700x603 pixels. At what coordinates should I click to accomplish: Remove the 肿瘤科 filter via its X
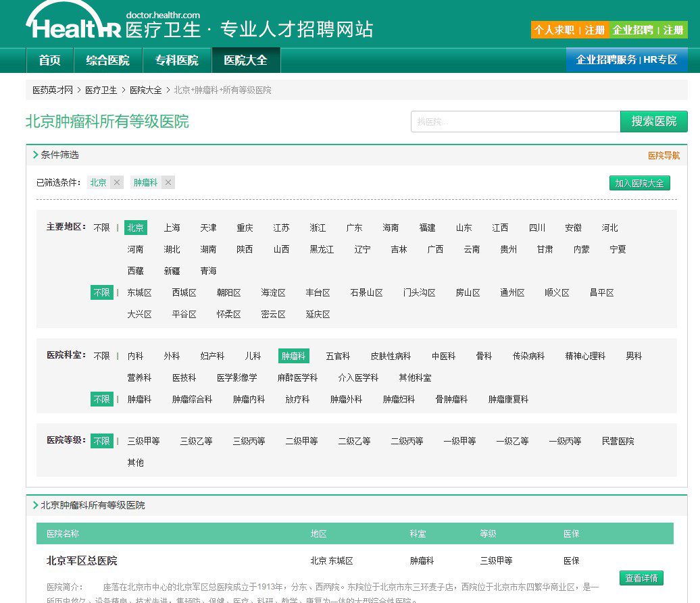168,182
